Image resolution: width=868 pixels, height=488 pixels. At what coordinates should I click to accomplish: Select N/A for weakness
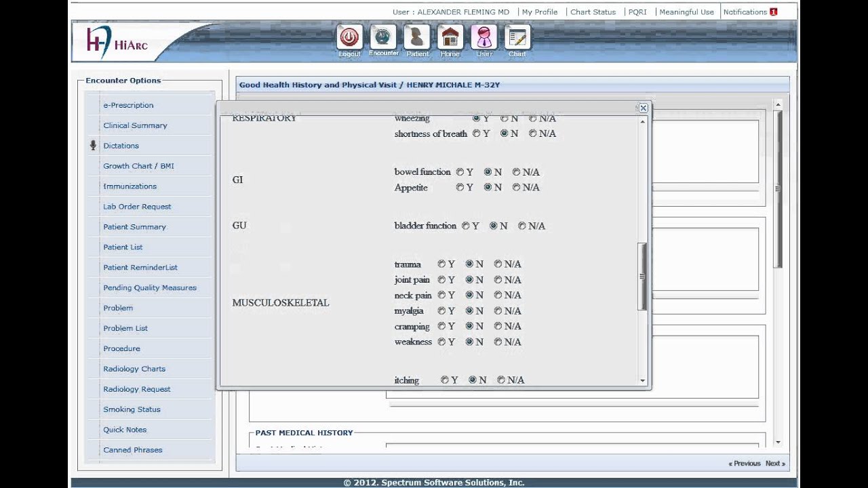tap(498, 342)
